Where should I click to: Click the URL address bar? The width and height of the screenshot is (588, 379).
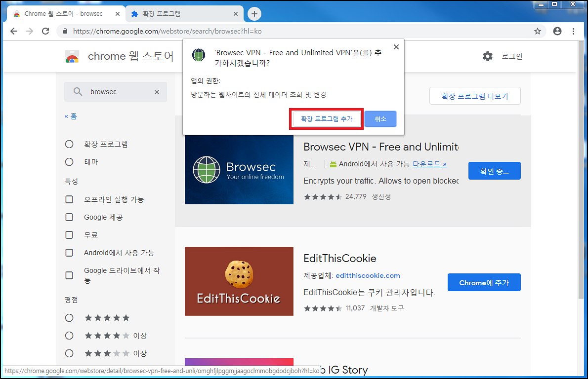tap(302, 31)
